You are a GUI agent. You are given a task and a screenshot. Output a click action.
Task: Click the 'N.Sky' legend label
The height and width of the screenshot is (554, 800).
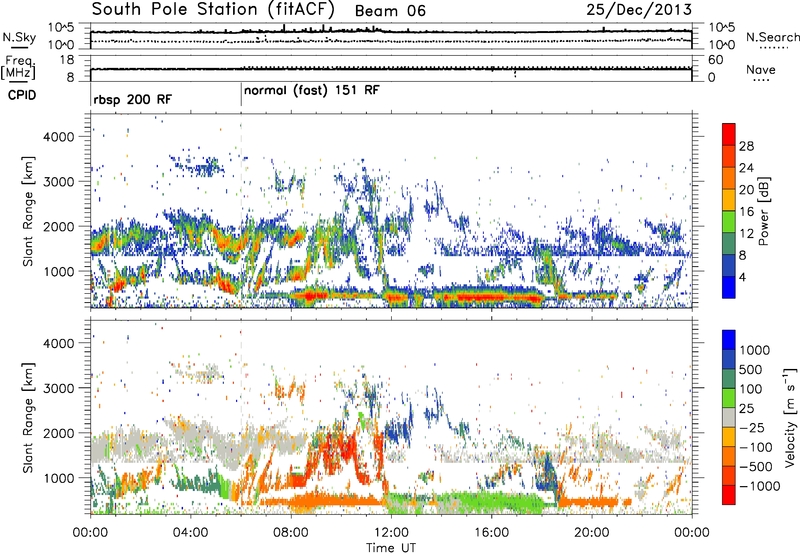pos(19,37)
